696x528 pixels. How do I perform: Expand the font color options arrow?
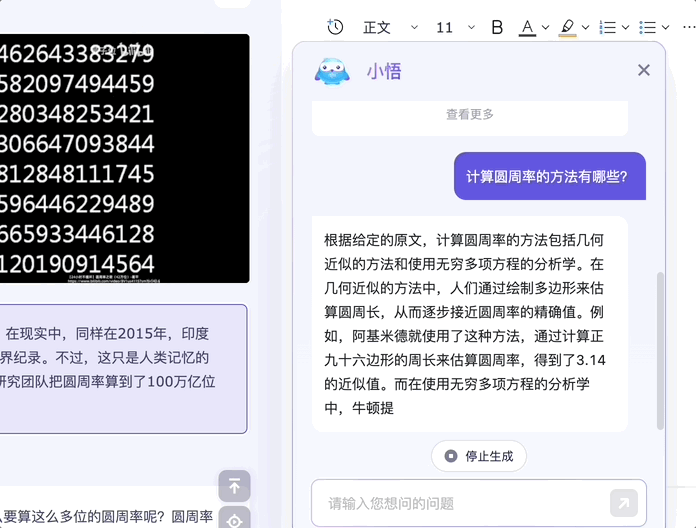point(546,28)
